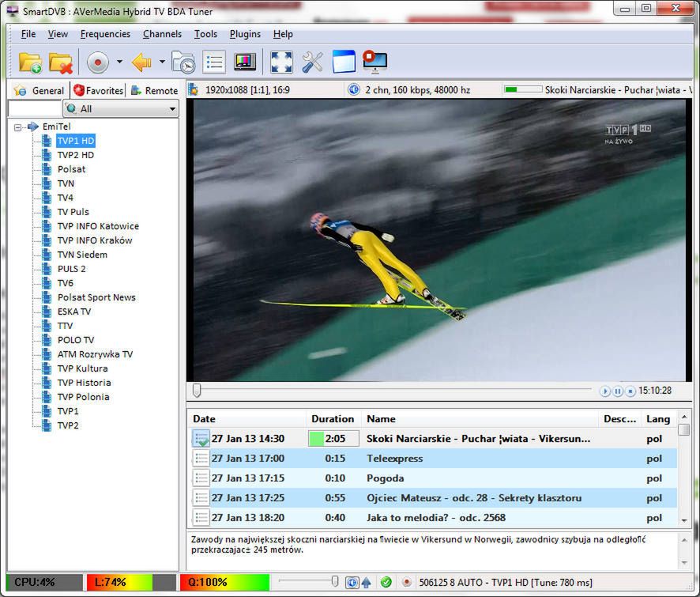Click the green checkmark status icon
Viewport: 700px width, 597px height.
(386, 582)
